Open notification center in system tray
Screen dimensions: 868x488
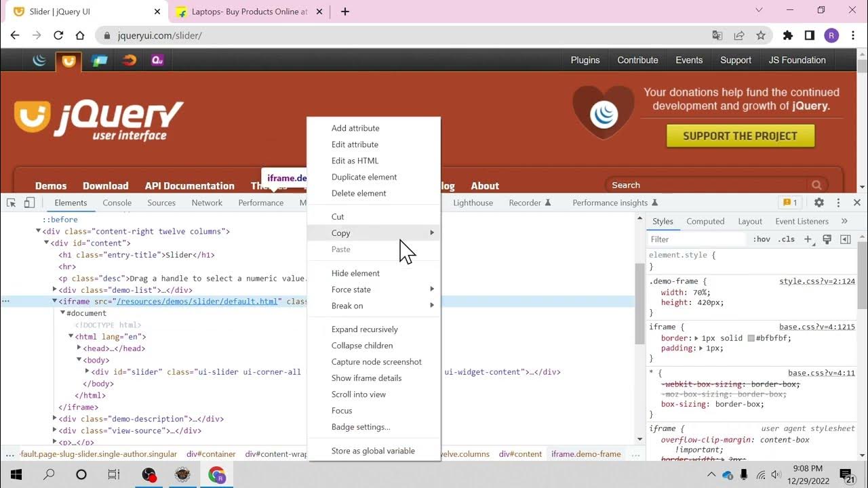tap(846, 474)
